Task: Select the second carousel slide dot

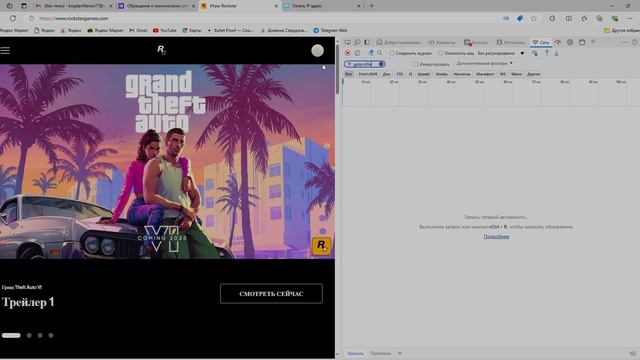Action: [x=29, y=336]
